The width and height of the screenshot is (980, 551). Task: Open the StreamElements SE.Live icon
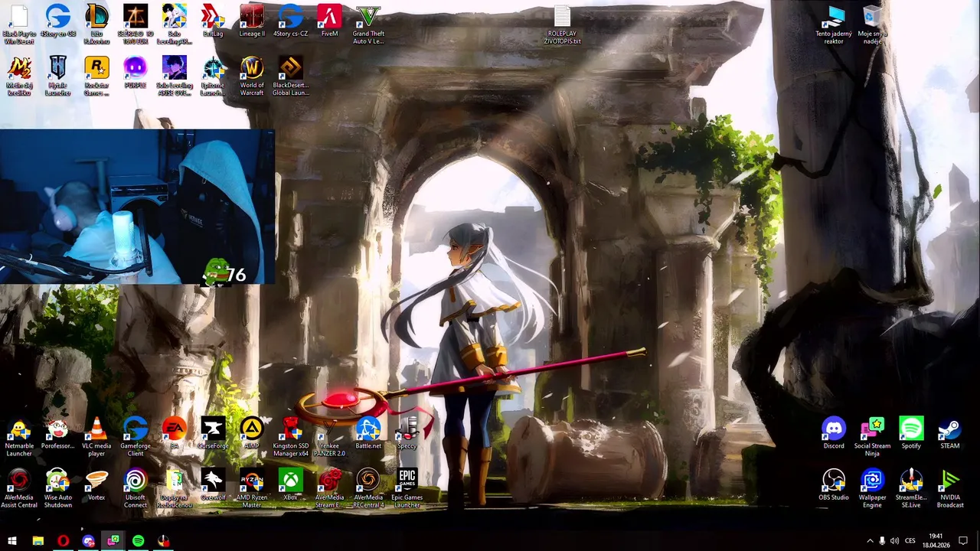(911, 489)
